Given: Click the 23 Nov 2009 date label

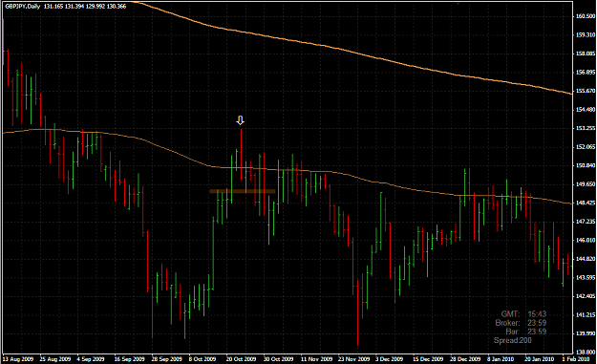Looking at the screenshot, I should (353, 359).
